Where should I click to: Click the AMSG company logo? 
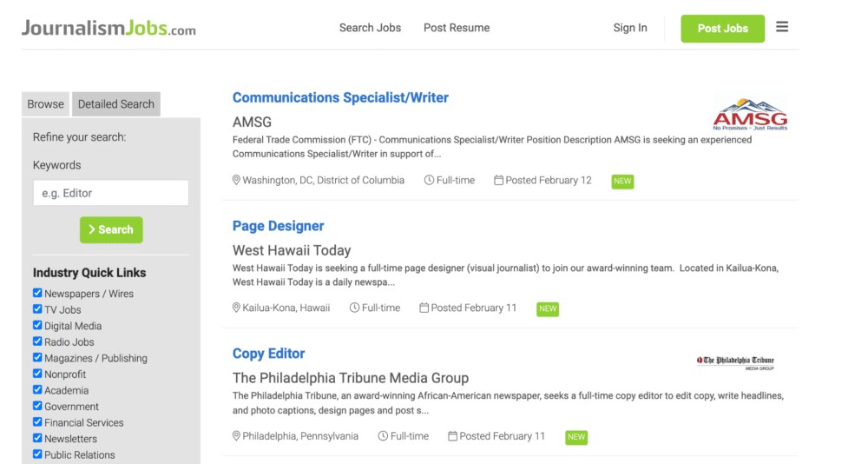point(750,115)
